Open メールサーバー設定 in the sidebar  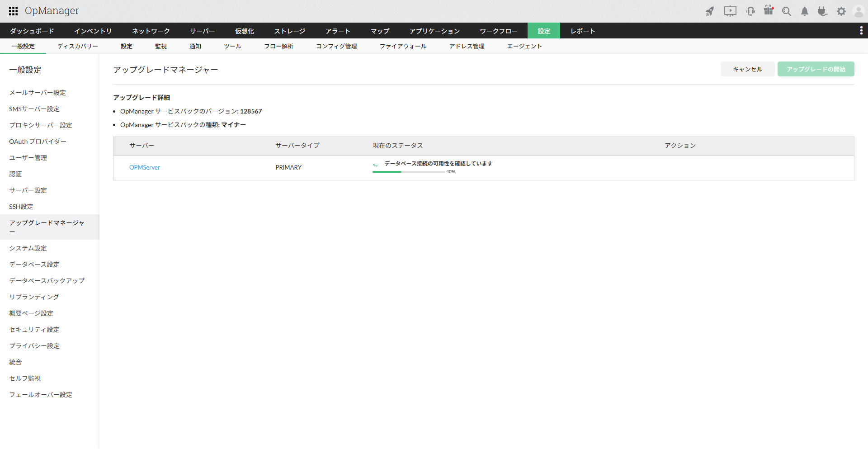point(50,93)
